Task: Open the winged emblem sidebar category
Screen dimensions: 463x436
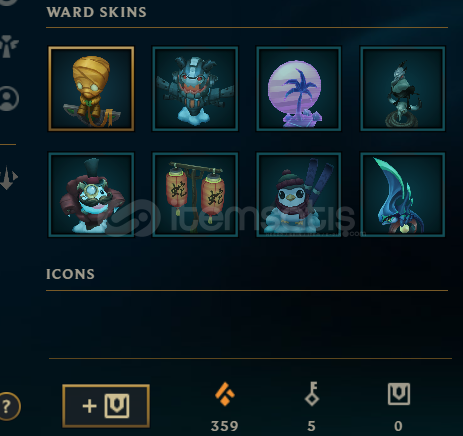Action: pos(9,46)
